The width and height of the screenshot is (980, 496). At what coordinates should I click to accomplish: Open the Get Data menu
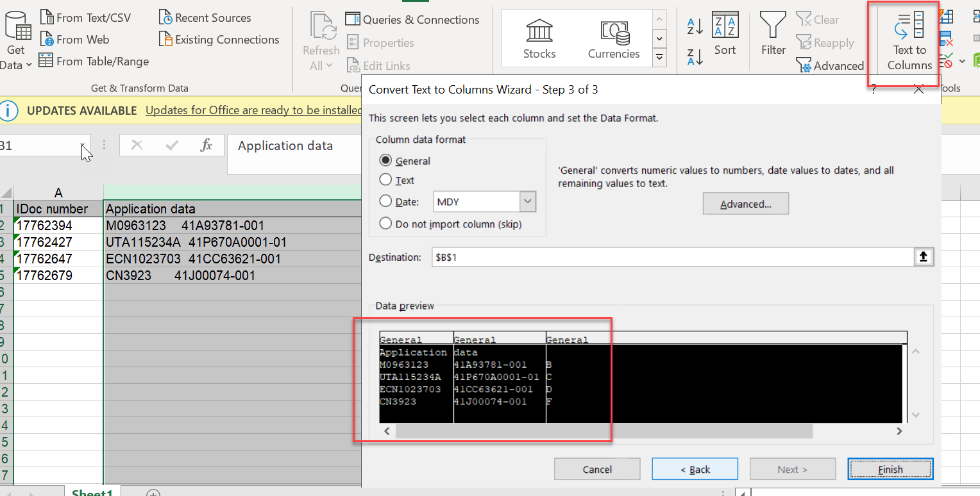pyautogui.click(x=16, y=42)
